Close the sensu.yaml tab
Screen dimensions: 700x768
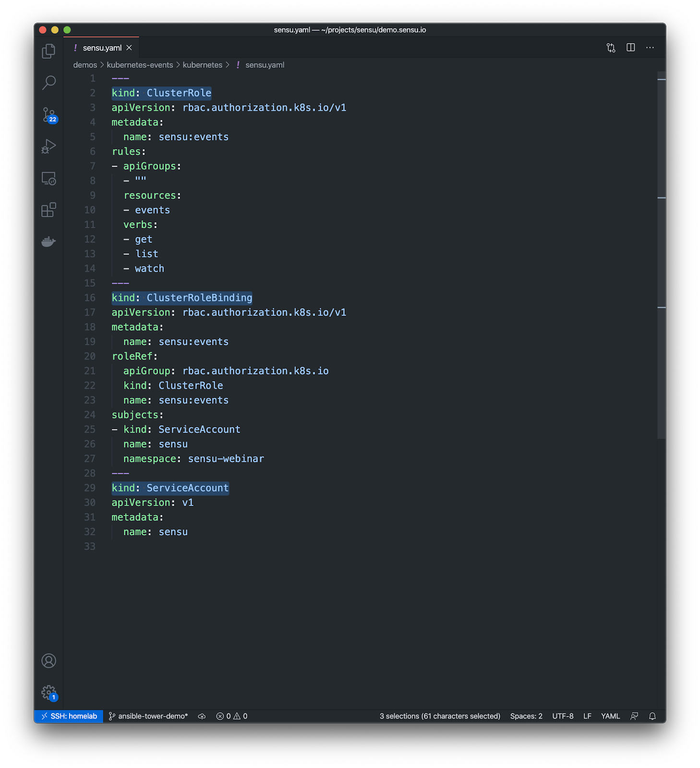(129, 48)
